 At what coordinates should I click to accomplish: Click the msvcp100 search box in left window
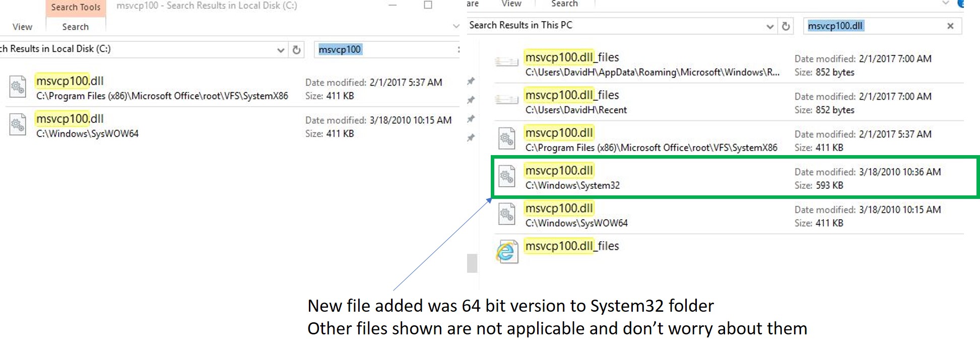coord(386,49)
